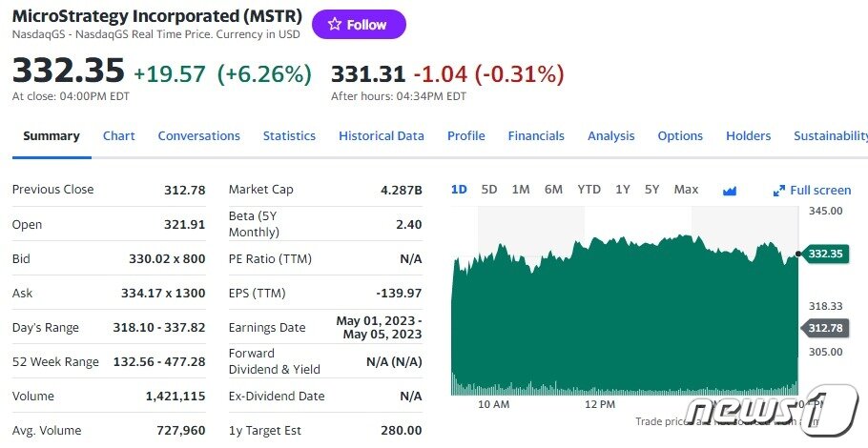Select the 1D chart range
This screenshot has width=868, height=448.
click(x=459, y=190)
